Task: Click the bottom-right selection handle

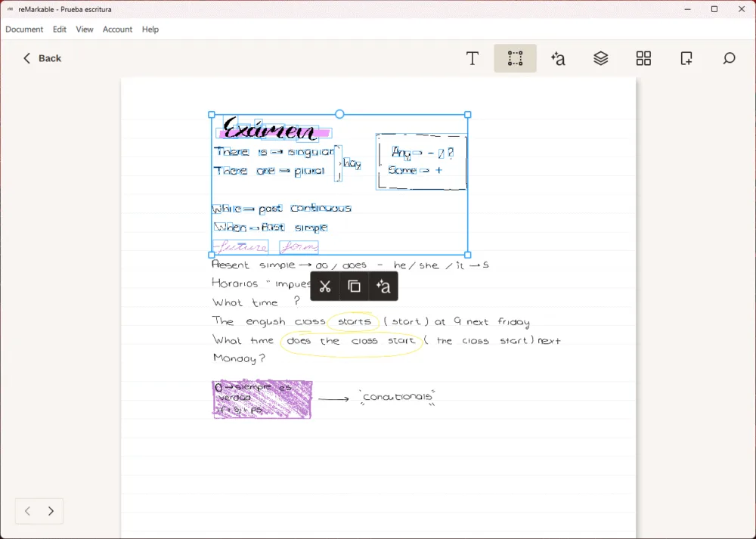Action: pyautogui.click(x=468, y=255)
